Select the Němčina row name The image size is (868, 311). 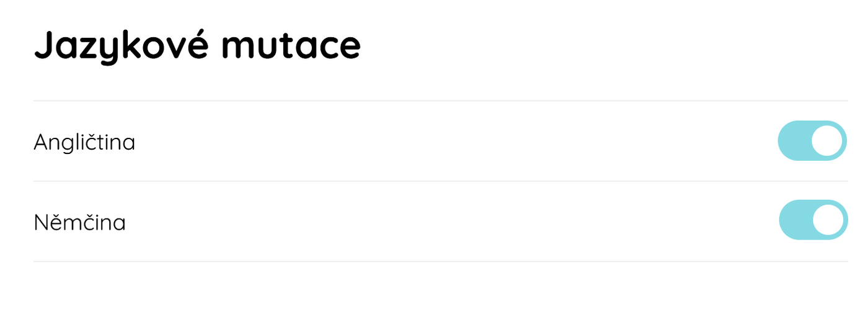click(79, 222)
